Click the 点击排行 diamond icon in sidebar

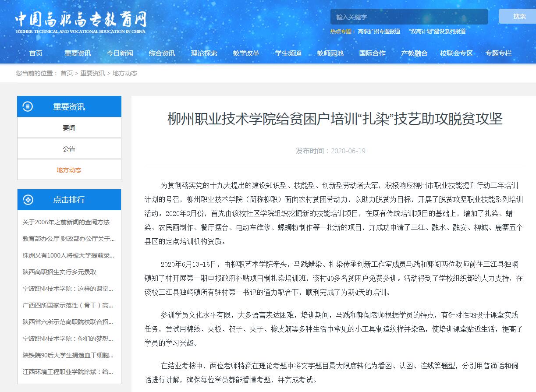28,200
